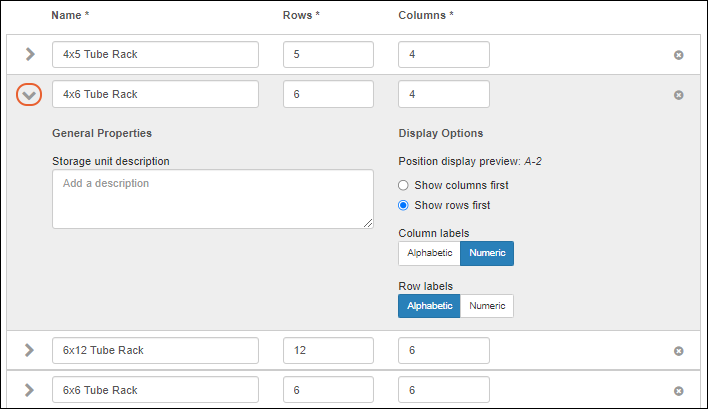Click the Columns field for 4x5 Tube Rack
The image size is (708, 409).
(x=443, y=54)
